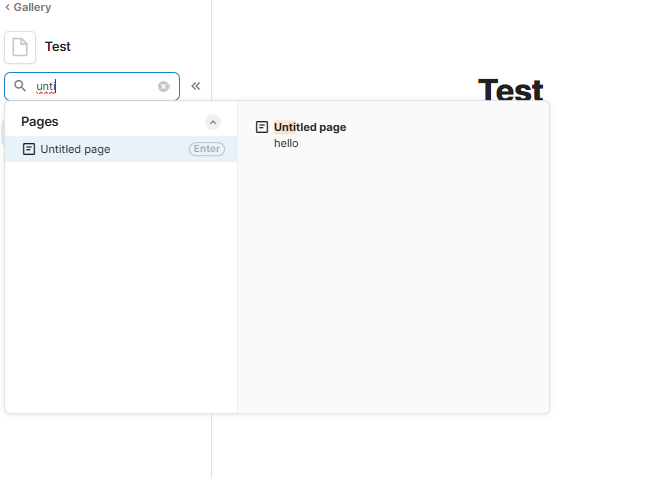This screenshot has height=478, width=656.
Task: Click the Pages section header
Action: tap(40, 121)
